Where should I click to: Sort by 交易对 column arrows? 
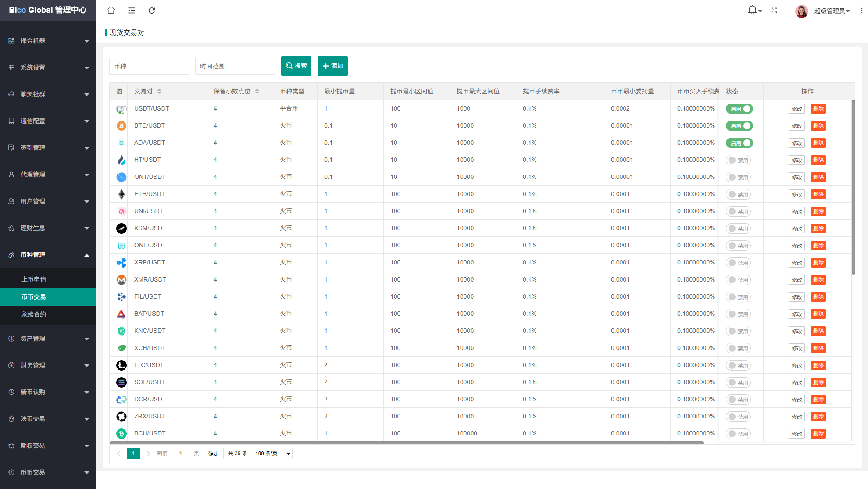[x=159, y=91]
